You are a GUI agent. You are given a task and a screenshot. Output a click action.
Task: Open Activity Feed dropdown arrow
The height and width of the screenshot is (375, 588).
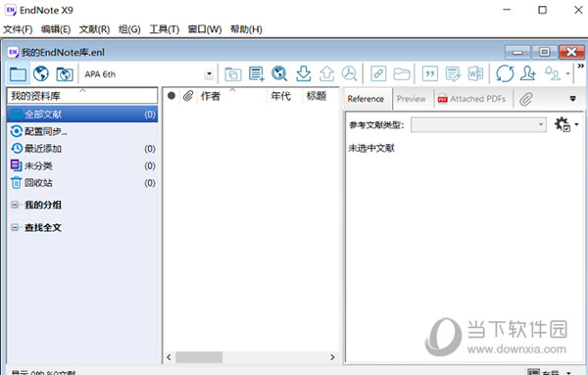click(x=567, y=73)
